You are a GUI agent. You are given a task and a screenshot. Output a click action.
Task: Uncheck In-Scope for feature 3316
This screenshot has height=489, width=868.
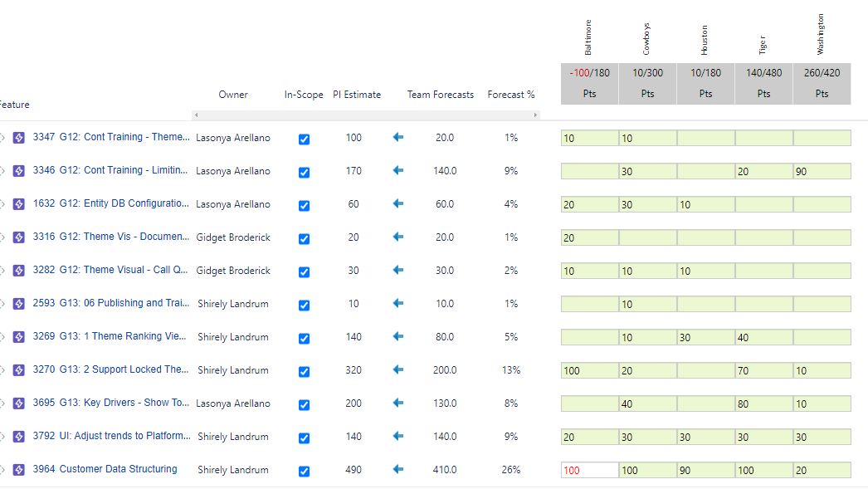point(304,238)
